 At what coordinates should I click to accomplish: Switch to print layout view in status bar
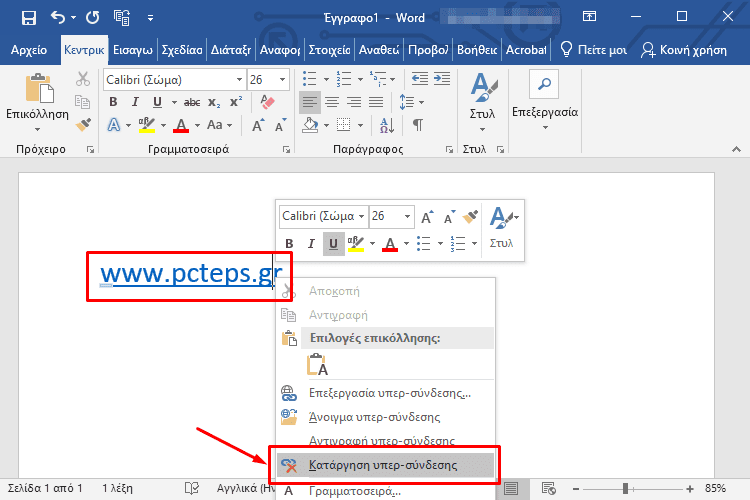click(x=511, y=489)
